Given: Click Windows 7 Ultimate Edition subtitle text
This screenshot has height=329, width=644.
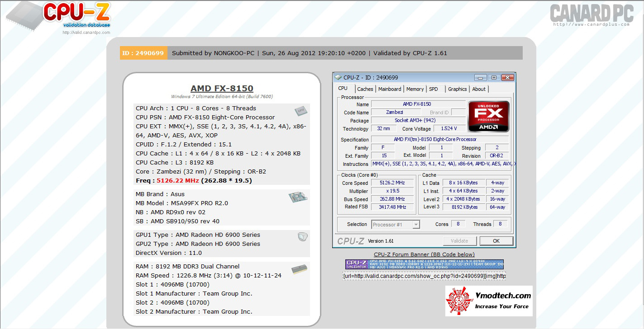Looking at the screenshot, I should tap(222, 97).
